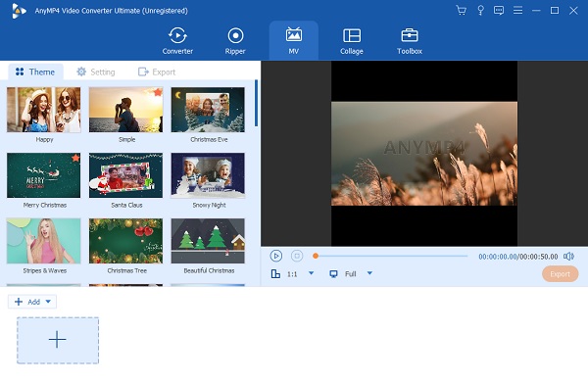
Task: Switch to the Theme tab
Action: click(35, 72)
